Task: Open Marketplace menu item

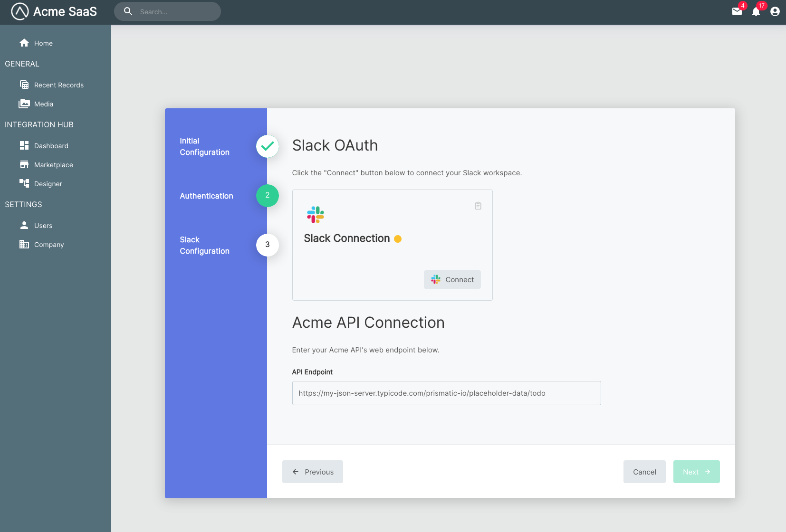Action: (x=54, y=165)
